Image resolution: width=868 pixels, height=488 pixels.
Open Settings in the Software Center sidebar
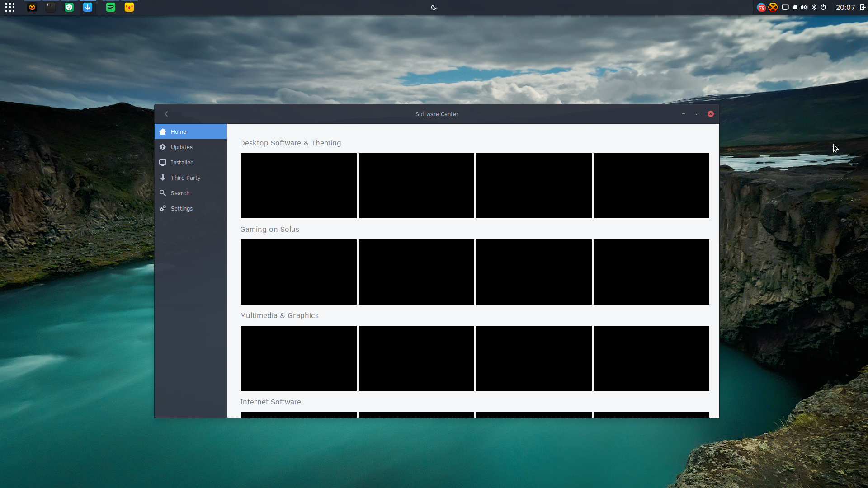(191, 208)
